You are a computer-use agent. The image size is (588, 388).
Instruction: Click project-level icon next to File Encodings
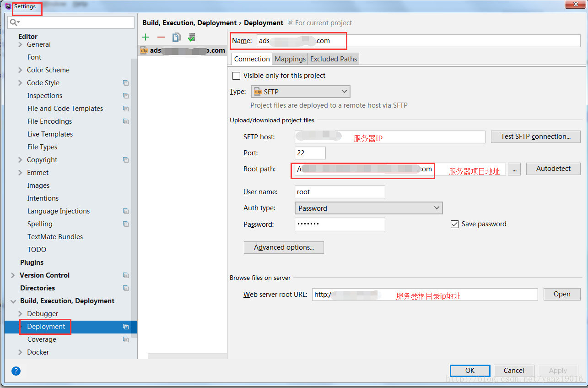click(126, 121)
